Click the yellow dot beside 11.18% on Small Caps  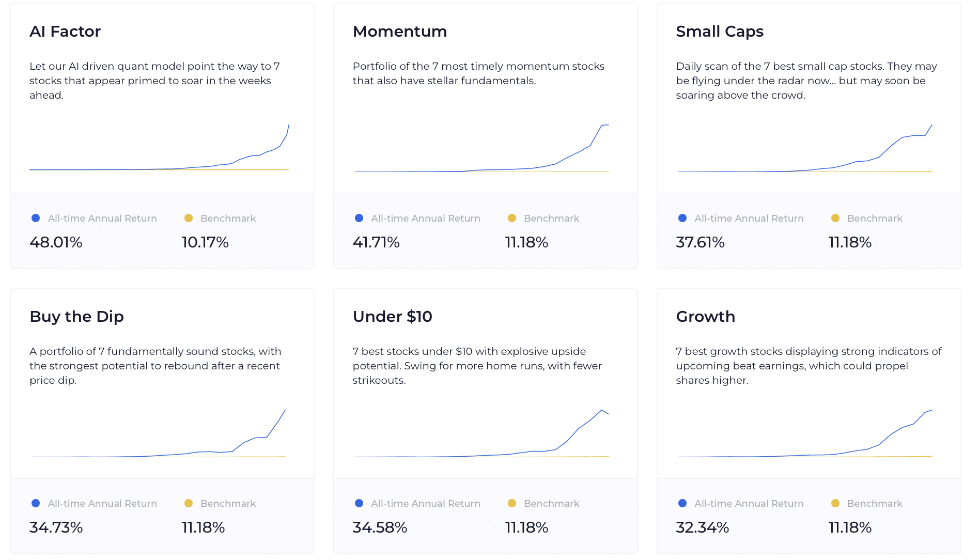835,218
